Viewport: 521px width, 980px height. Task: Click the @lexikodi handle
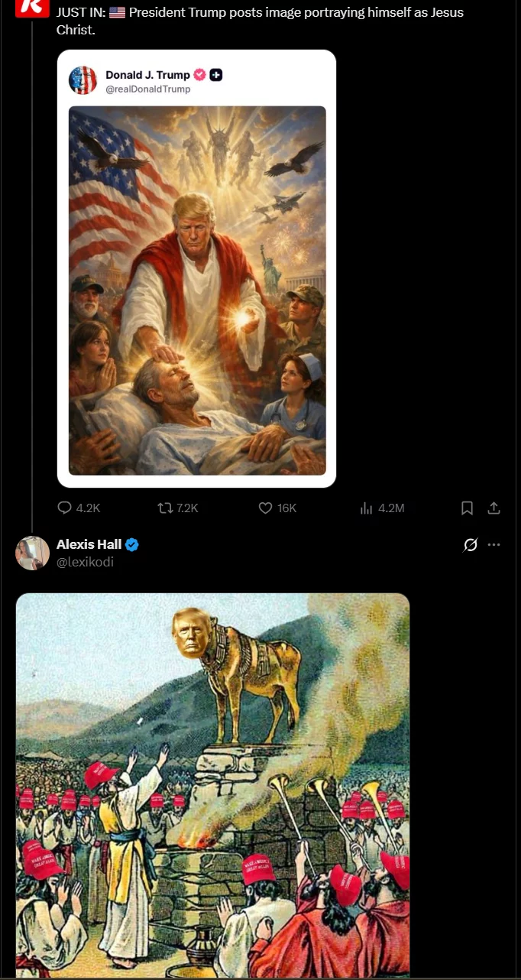(85, 562)
